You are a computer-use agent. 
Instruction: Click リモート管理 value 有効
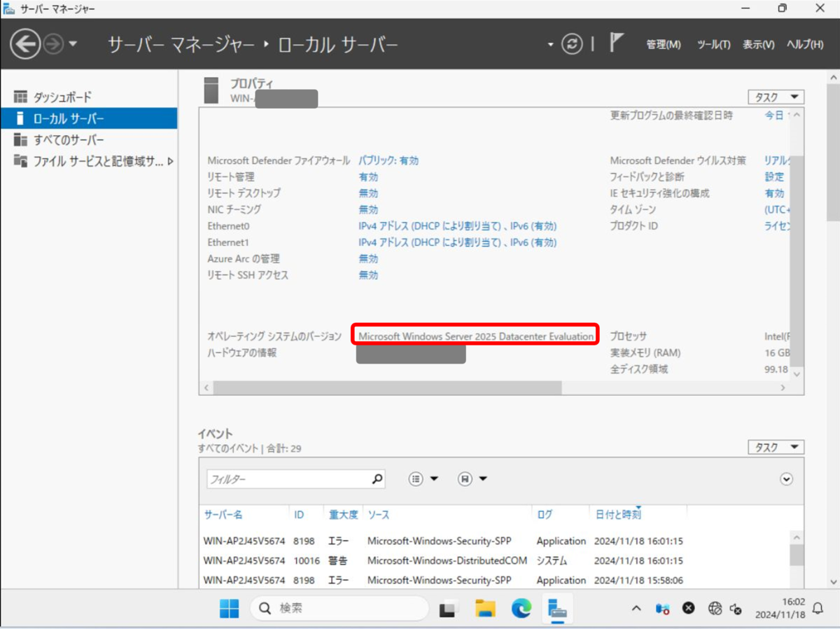[x=368, y=177]
